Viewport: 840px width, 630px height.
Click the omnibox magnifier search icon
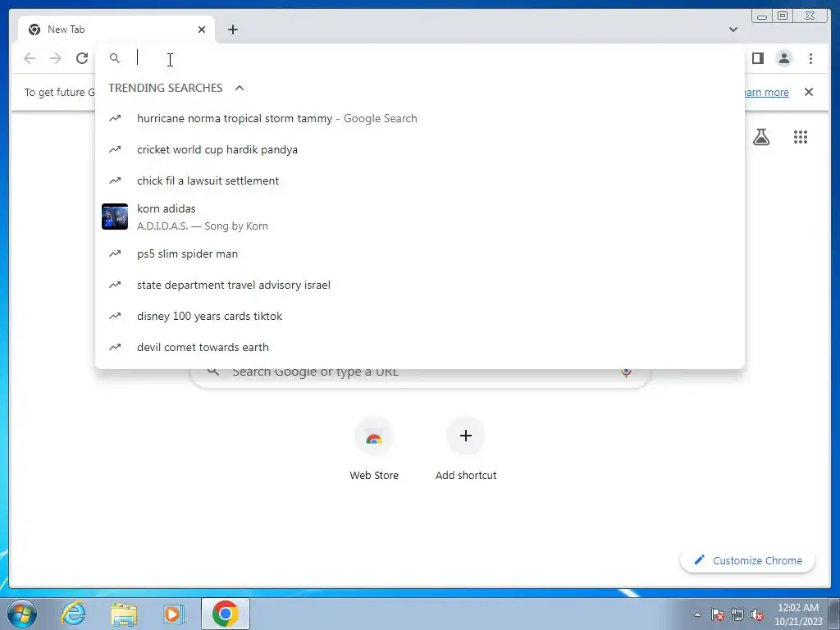point(115,58)
